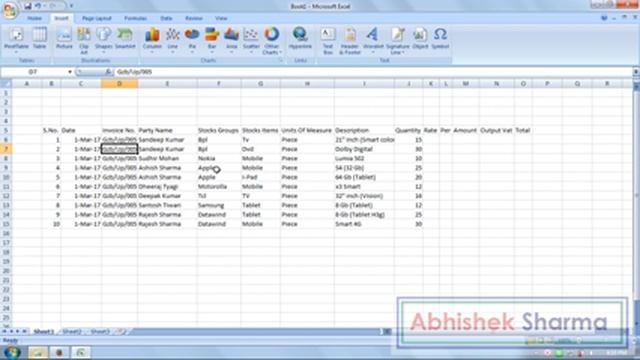Insert a Hyperlink
Viewport: 640px width, 360px height.
click(x=300, y=40)
